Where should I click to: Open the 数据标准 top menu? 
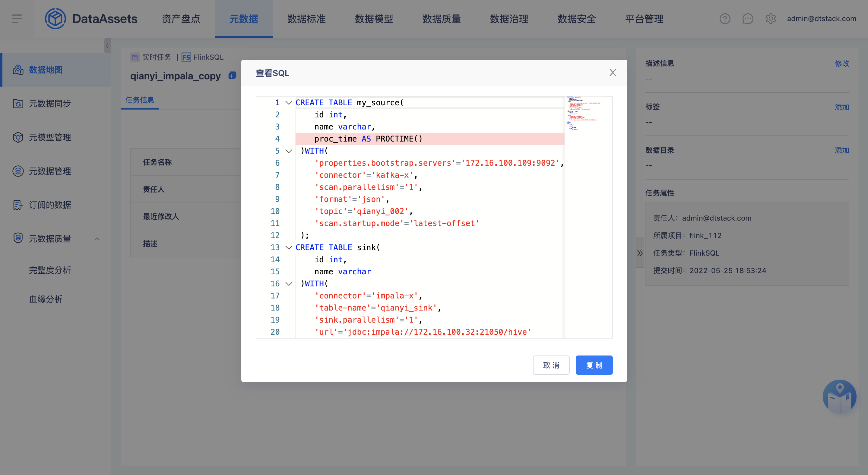pyautogui.click(x=306, y=19)
